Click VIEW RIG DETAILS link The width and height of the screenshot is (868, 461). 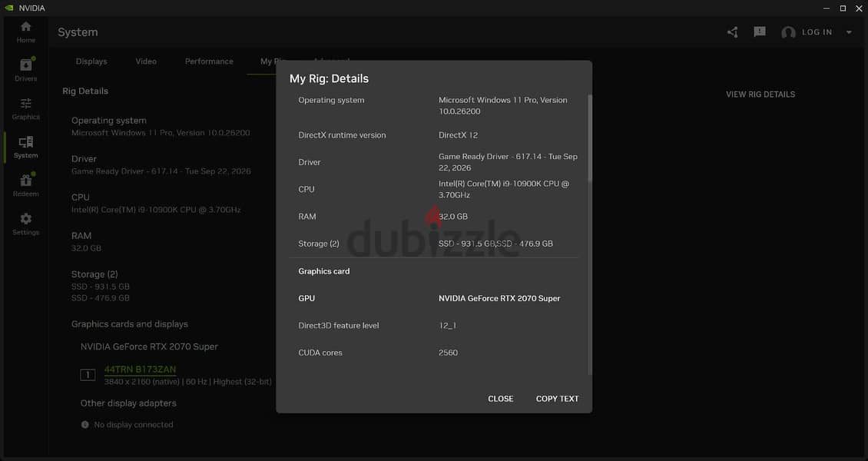(x=760, y=94)
